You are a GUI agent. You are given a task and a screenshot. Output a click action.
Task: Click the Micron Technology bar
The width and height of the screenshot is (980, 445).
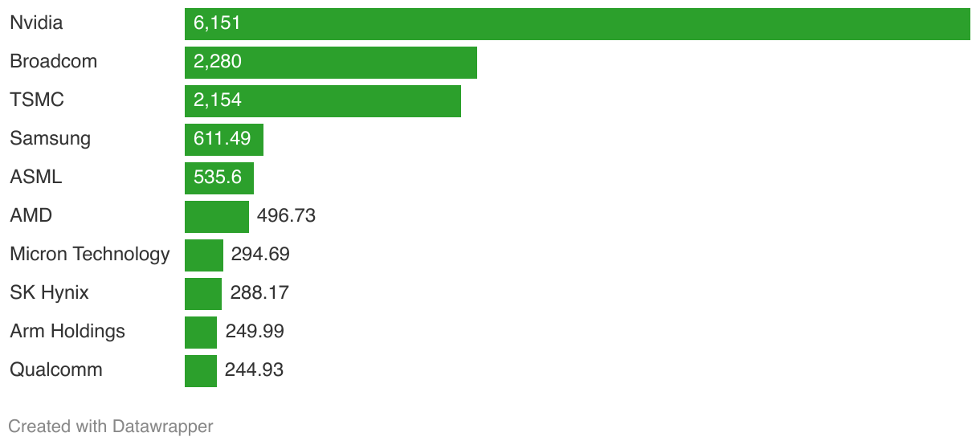coord(204,255)
